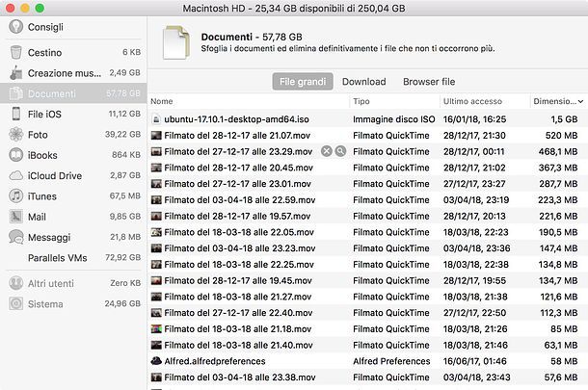Click thumbnail of Filmato del 18-03-18 alle 21.18
Screen dimensions: 588x390
(x=156, y=328)
